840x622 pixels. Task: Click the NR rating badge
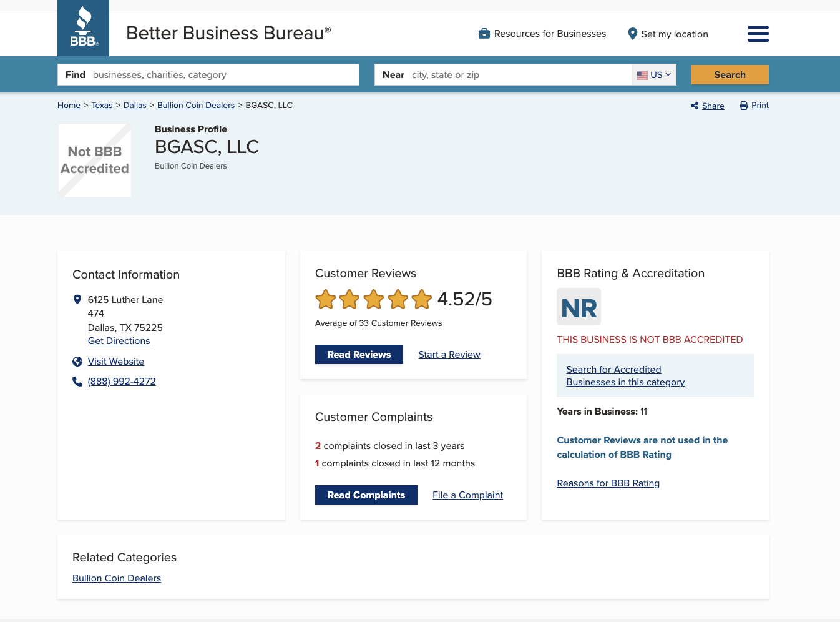click(x=579, y=307)
